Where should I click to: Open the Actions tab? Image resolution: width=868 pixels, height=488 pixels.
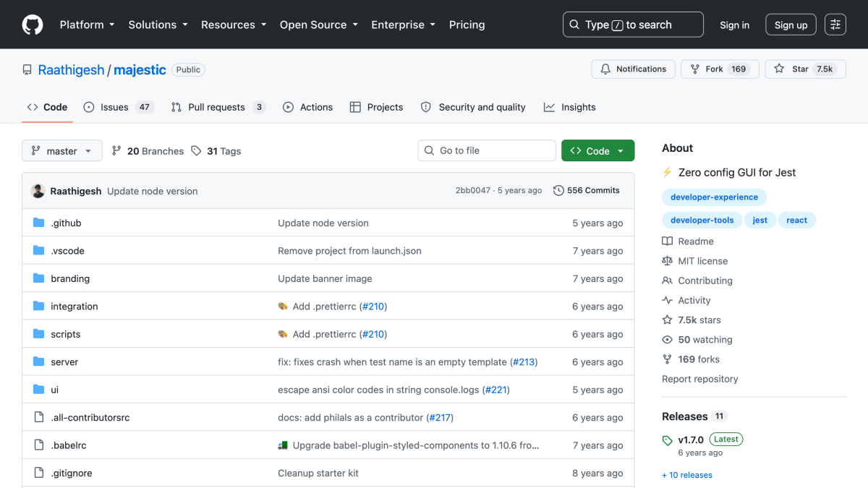pos(308,107)
